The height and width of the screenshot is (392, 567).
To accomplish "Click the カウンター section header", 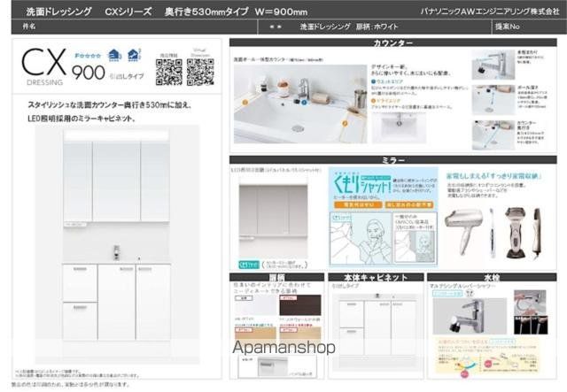I will pyautogui.click(x=393, y=42).
